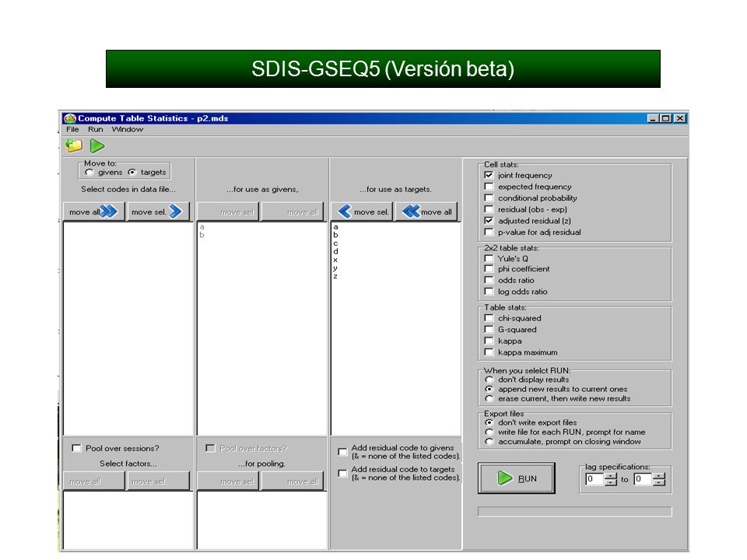Click move sel. under for pooling
The height and width of the screenshot is (560, 747).
coord(228,481)
